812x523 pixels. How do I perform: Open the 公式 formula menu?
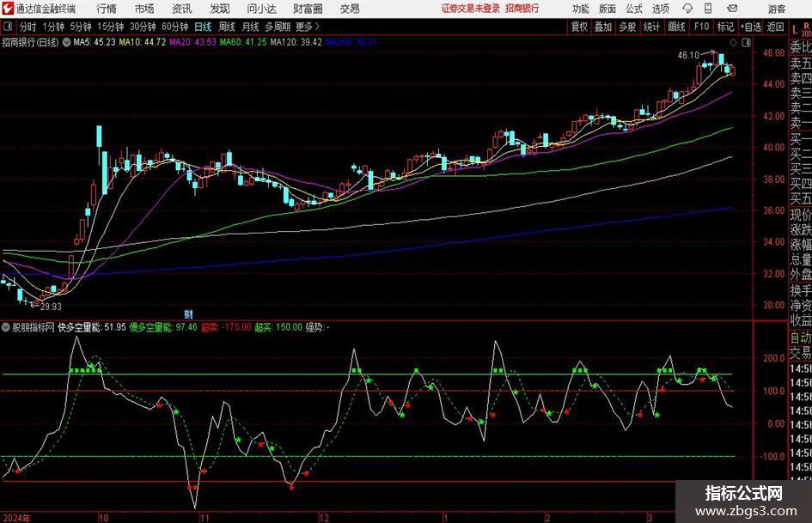(x=633, y=9)
